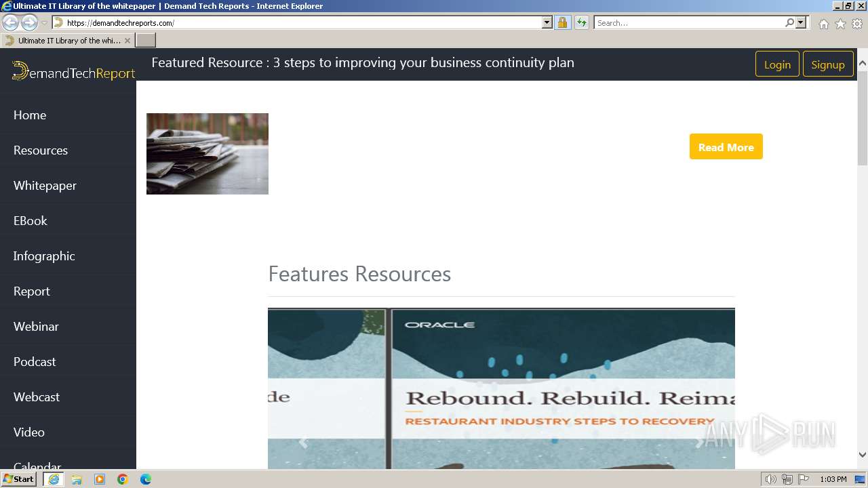This screenshot has width=868, height=488.
Task: Open the Whitepaper sidebar link
Action: [45, 186]
